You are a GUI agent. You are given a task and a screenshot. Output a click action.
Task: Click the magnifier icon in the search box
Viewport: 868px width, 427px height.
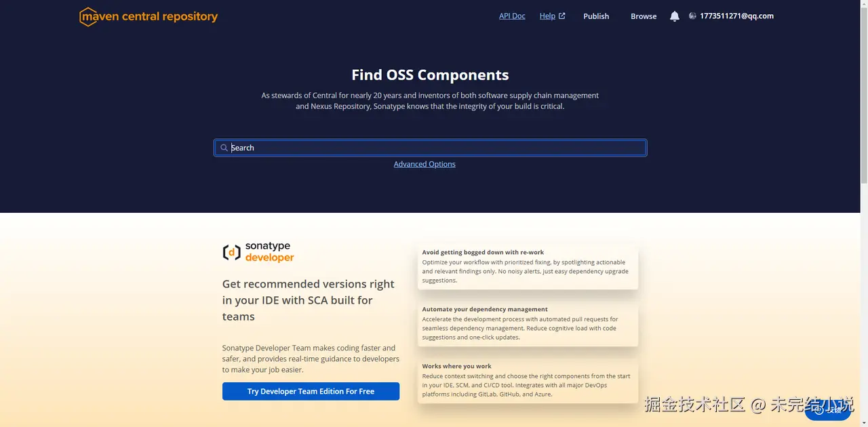pos(224,148)
